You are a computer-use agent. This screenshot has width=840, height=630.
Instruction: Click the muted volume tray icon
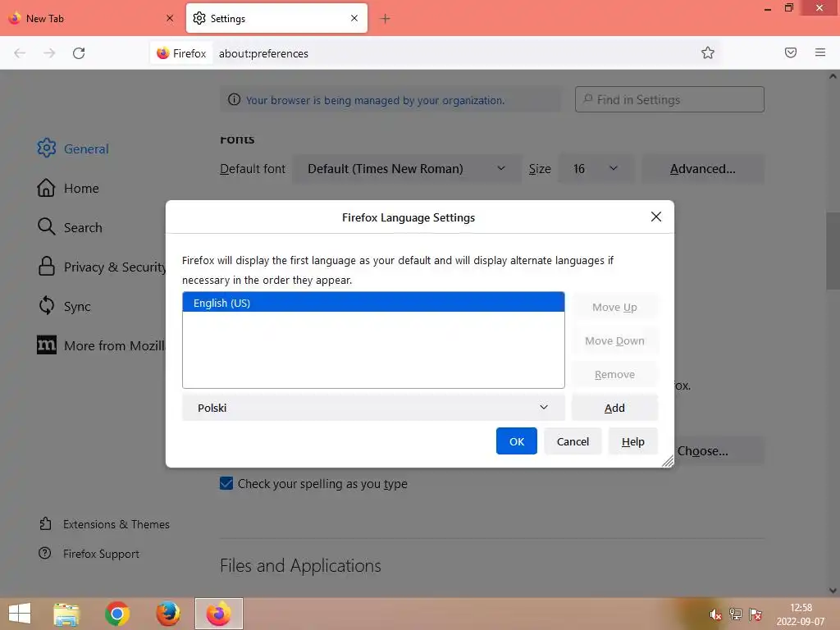tap(715, 614)
